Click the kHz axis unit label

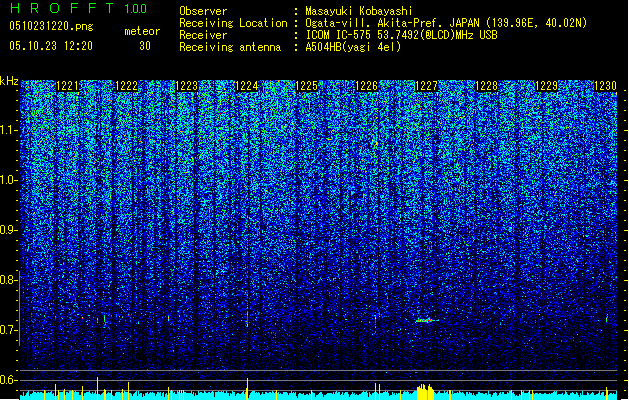[9, 81]
